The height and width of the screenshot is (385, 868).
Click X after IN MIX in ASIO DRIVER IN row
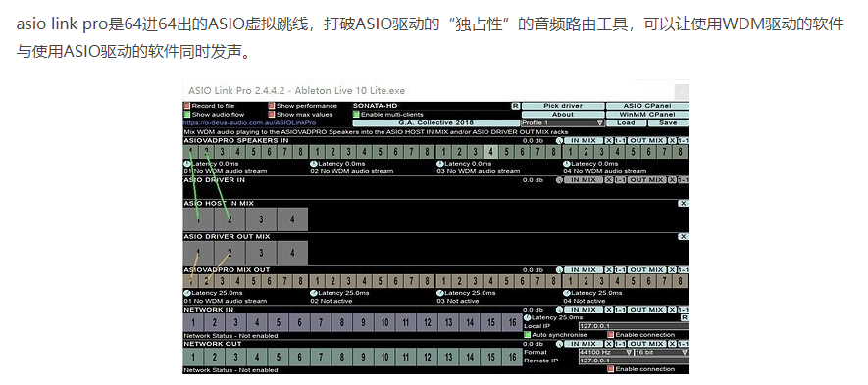pyautogui.click(x=609, y=180)
